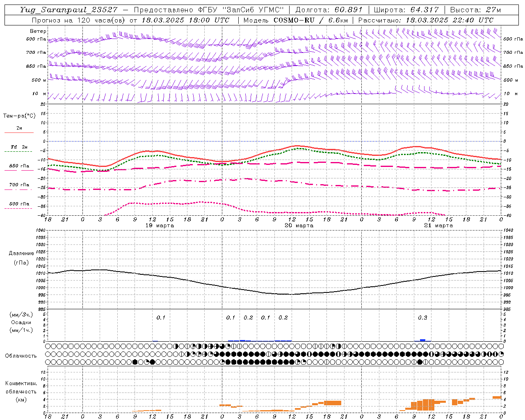Select the "(мм/3ч.)" precipitation unit label

tap(21, 315)
